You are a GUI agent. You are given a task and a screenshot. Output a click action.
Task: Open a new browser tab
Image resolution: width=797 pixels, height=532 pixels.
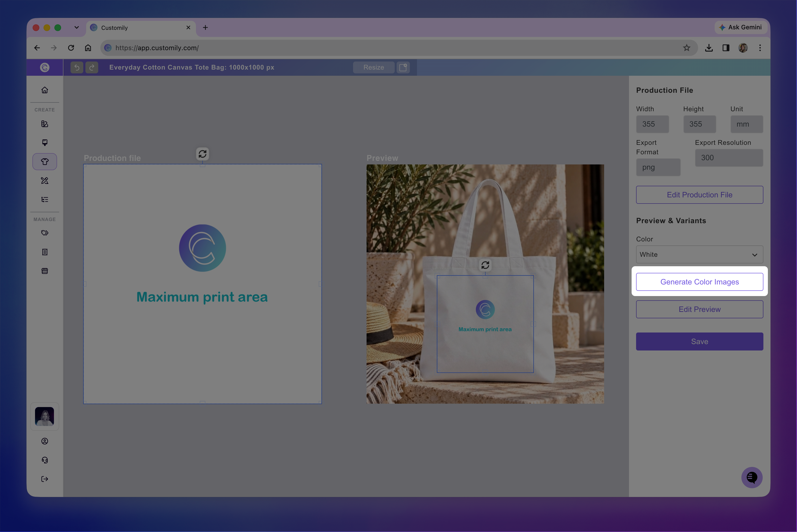click(x=205, y=27)
